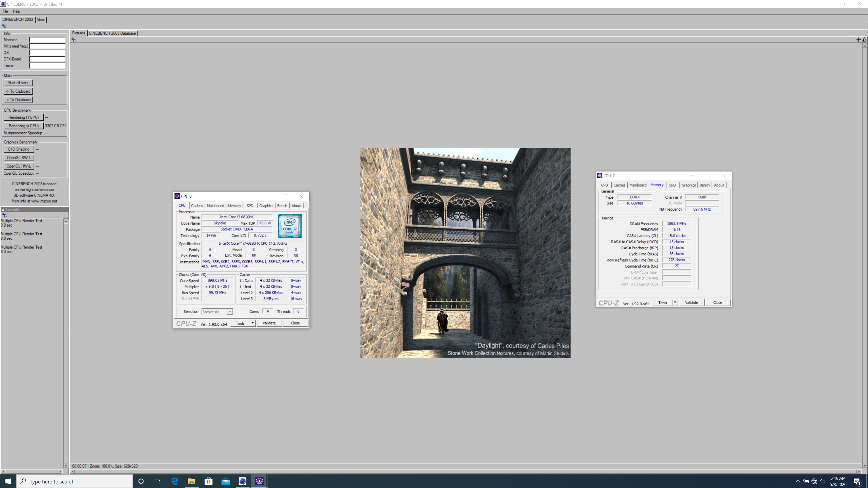Click the pin icon below Pictures tab
Image resolution: width=868 pixels, height=488 pixels.
click(73, 40)
